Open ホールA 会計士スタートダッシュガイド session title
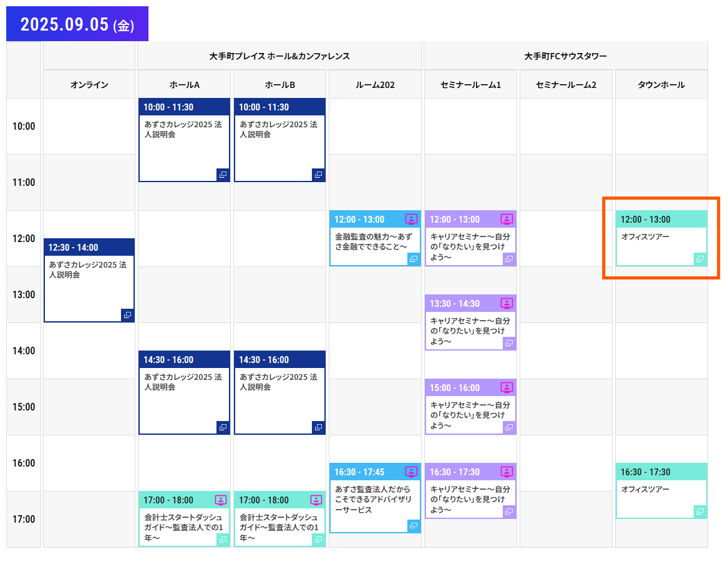The height and width of the screenshot is (562, 728). (x=183, y=527)
